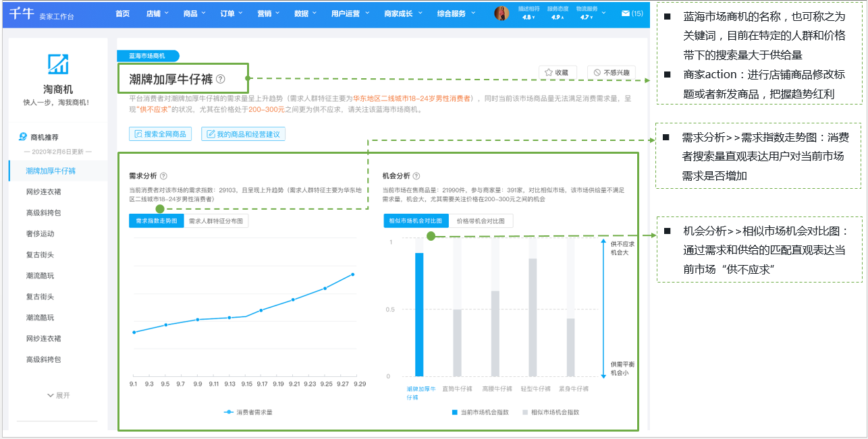Toggle 收藏 star to favorite this opportunity

click(x=557, y=72)
